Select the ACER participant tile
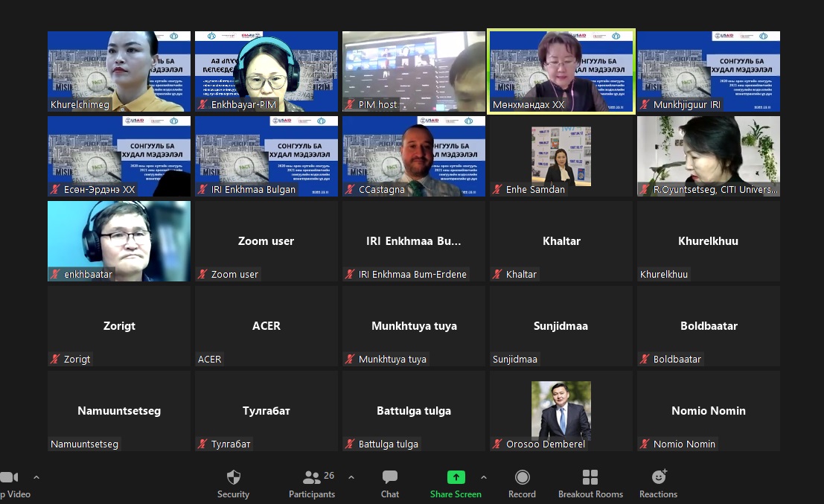Image resolution: width=824 pixels, height=504 pixels. pyautogui.click(x=266, y=325)
